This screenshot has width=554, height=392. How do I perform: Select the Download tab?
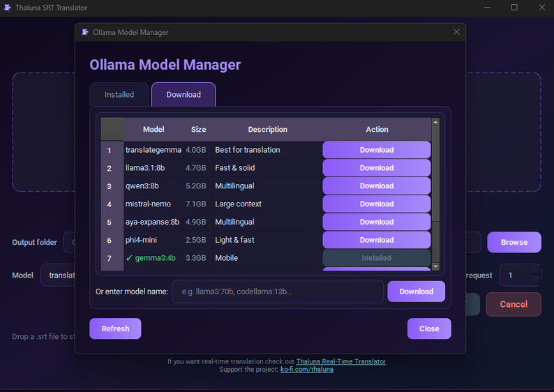coord(184,94)
